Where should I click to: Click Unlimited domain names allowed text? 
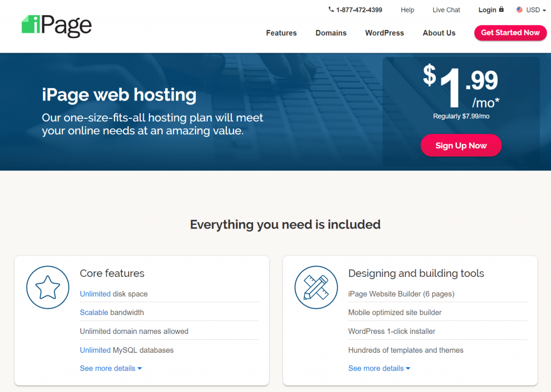pos(134,331)
